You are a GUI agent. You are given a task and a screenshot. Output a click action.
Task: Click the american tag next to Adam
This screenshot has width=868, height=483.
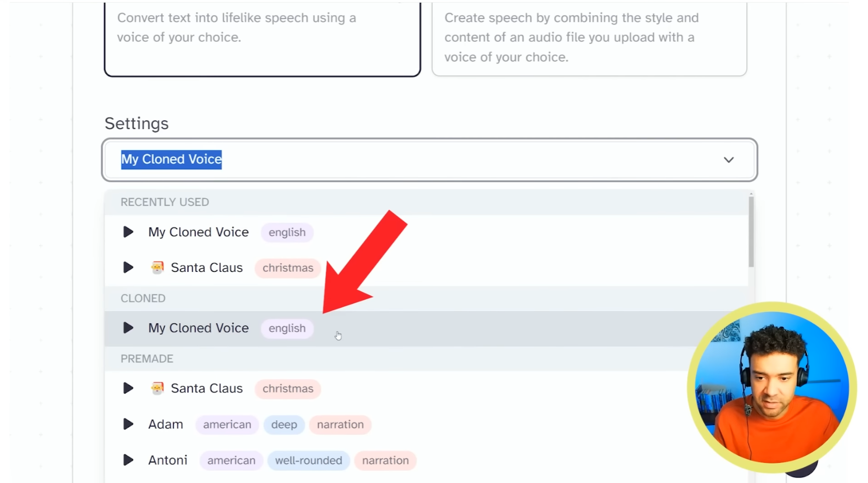[227, 424]
